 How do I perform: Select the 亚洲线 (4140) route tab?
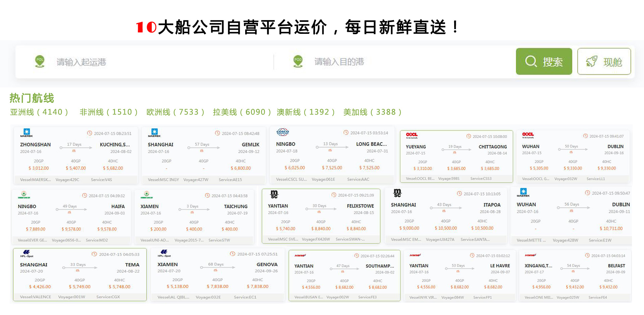pos(39,112)
